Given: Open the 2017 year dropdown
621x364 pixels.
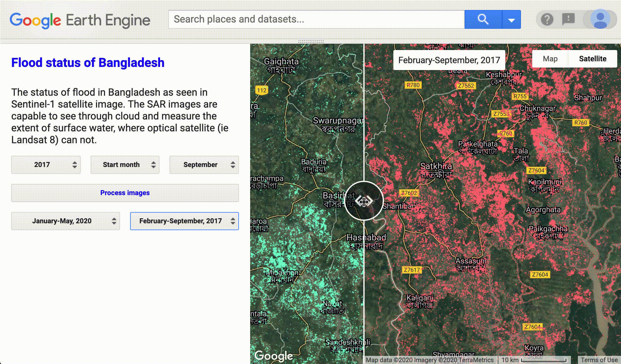Looking at the screenshot, I should [46, 165].
